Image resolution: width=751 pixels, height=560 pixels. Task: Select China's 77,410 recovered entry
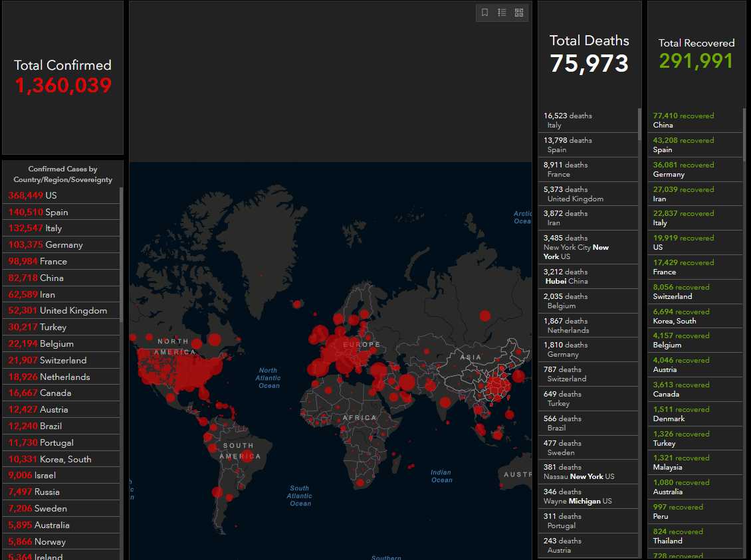[x=695, y=120]
